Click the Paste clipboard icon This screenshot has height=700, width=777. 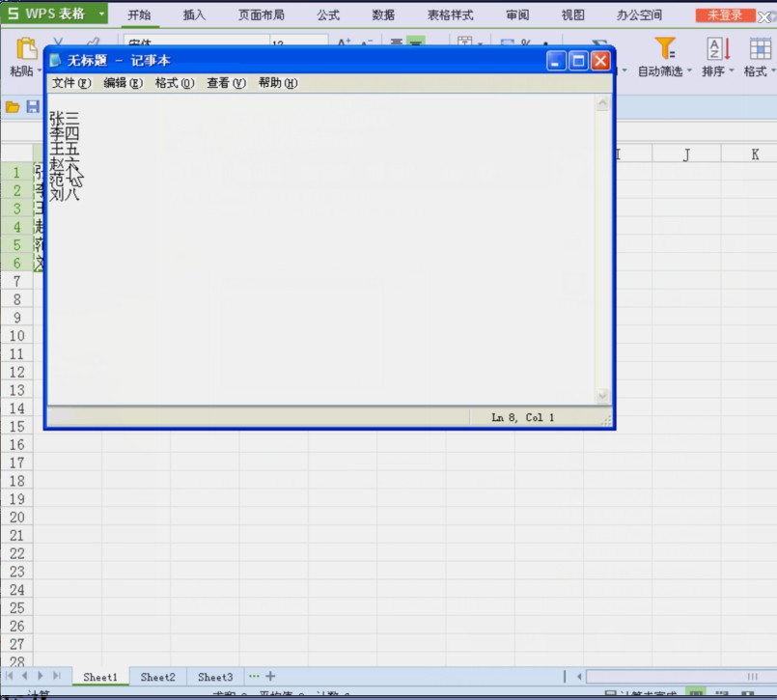[x=25, y=49]
